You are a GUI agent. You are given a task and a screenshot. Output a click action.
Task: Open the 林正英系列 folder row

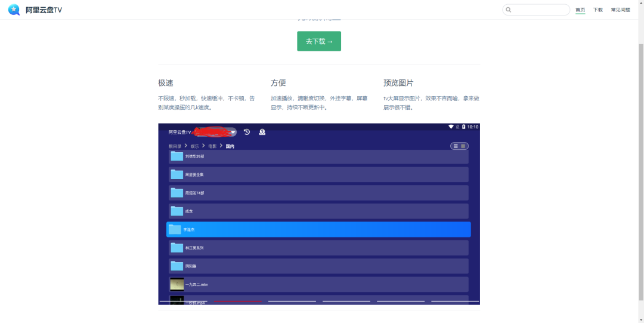click(x=318, y=248)
